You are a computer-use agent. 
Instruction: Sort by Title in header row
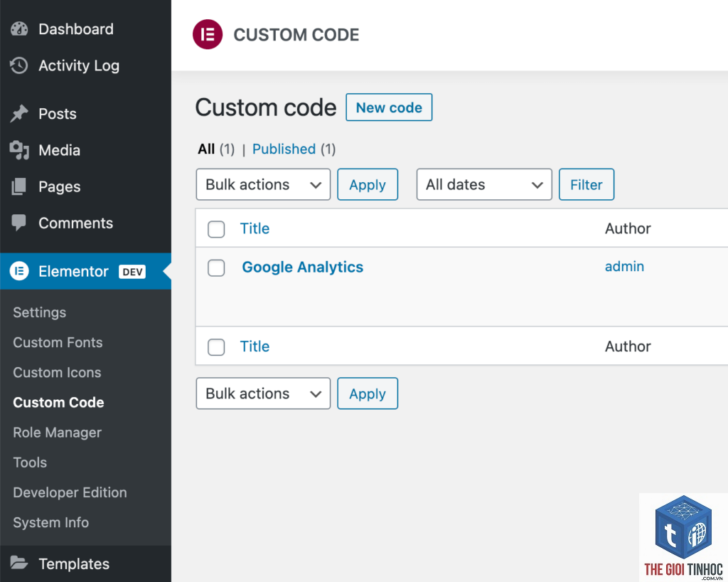click(x=255, y=228)
